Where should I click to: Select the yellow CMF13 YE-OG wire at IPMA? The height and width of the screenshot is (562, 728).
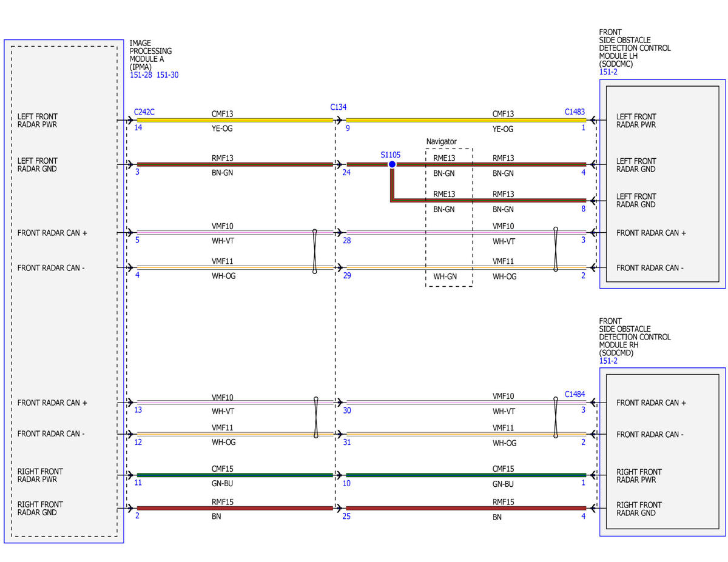click(x=235, y=121)
